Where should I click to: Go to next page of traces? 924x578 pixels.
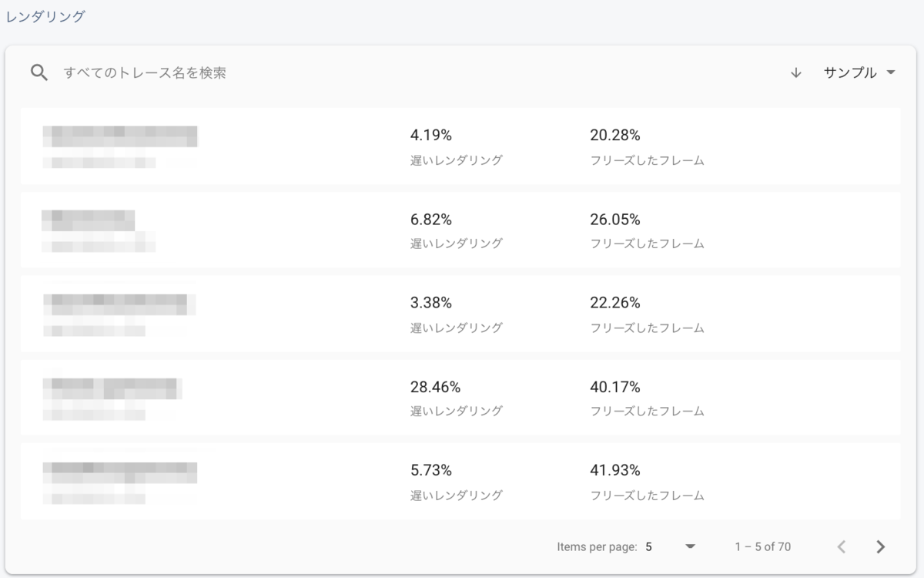[881, 547]
